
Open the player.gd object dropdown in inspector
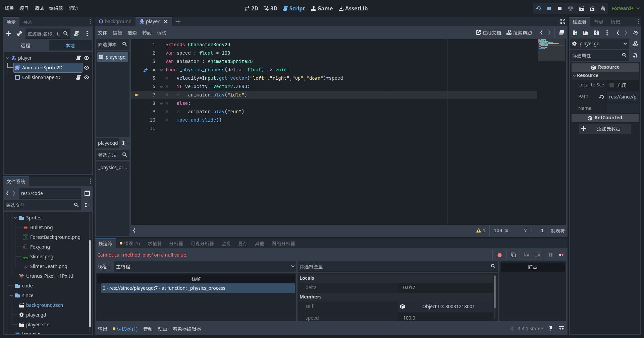[x=600, y=44]
